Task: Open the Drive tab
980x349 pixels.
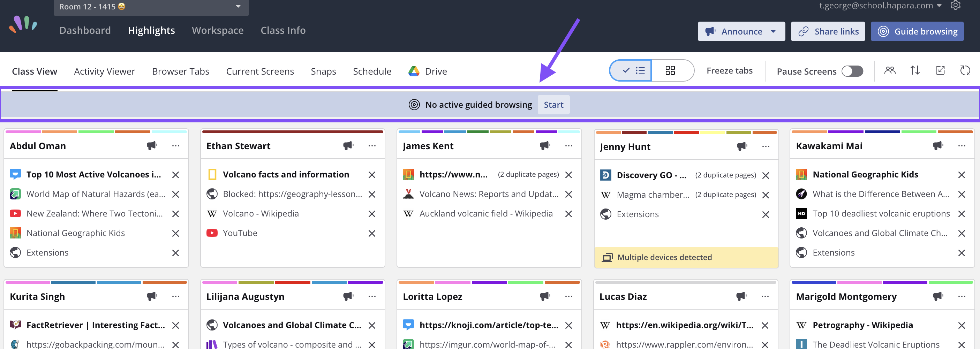Action: 428,71
